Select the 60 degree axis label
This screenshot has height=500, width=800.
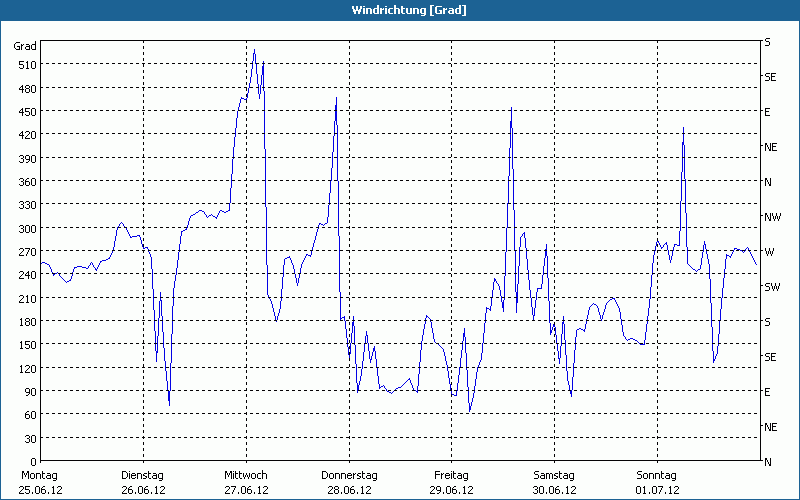30,415
